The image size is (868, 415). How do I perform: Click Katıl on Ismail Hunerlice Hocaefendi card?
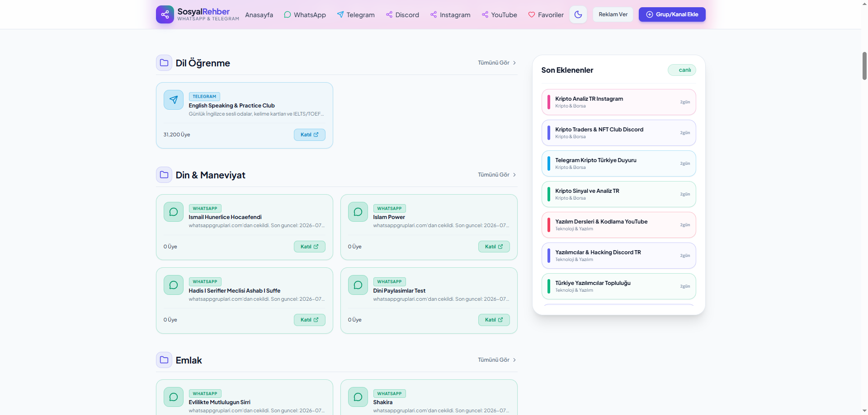pos(310,247)
